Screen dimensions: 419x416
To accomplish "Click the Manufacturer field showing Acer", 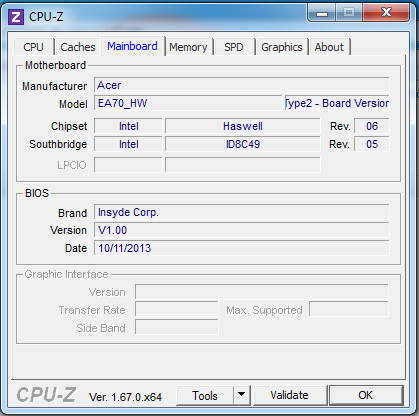I will [242, 85].
